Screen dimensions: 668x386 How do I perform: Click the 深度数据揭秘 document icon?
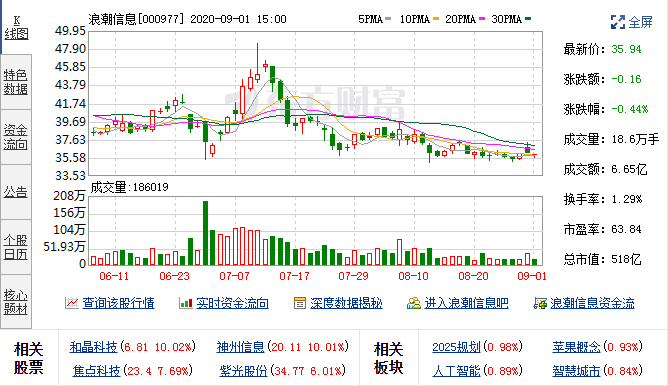(299, 303)
